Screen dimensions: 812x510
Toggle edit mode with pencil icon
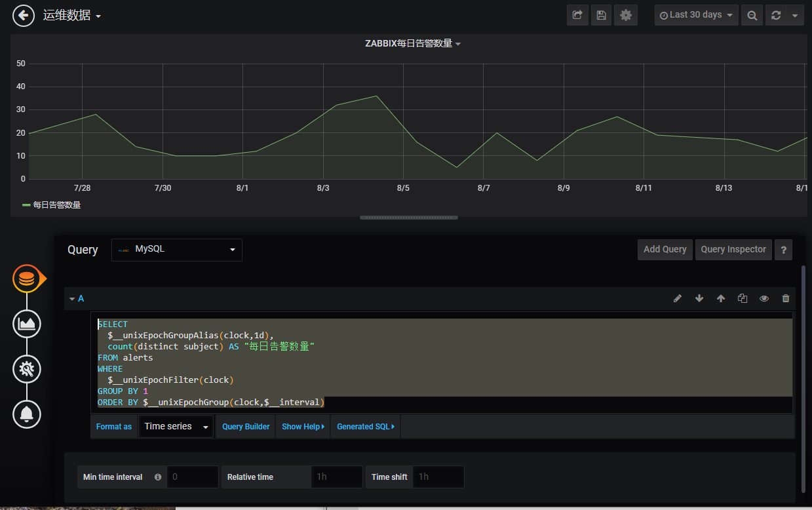pyautogui.click(x=678, y=298)
